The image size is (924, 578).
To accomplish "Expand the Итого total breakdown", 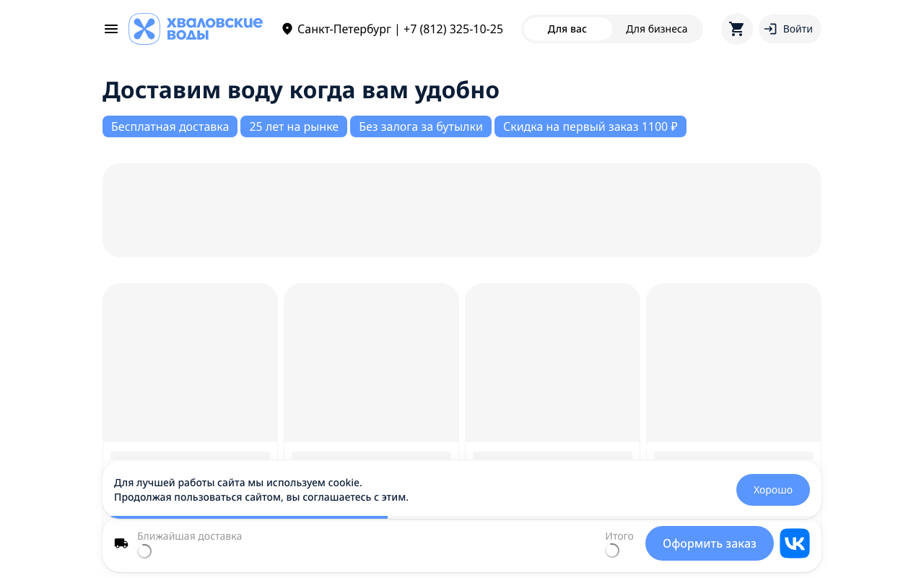I will (x=619, y=535).
